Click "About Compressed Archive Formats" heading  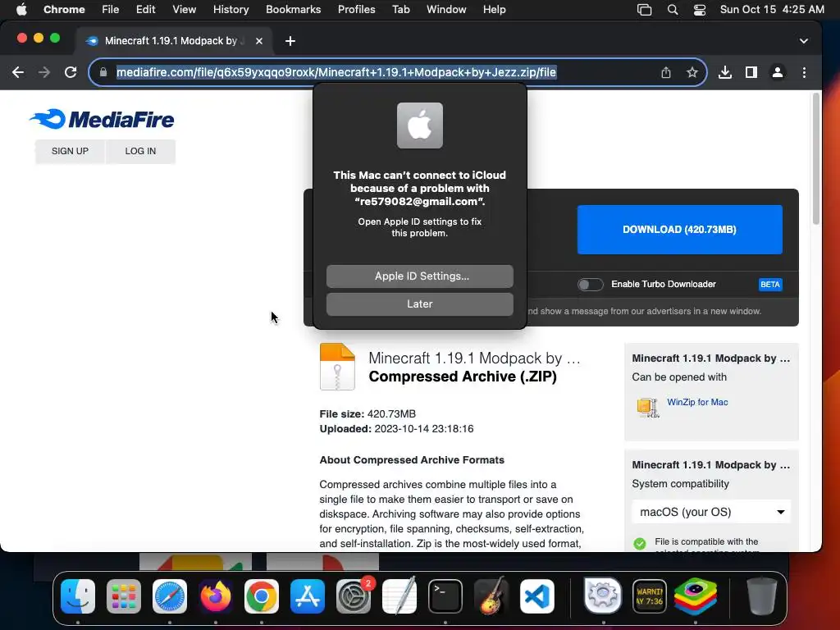412,460
